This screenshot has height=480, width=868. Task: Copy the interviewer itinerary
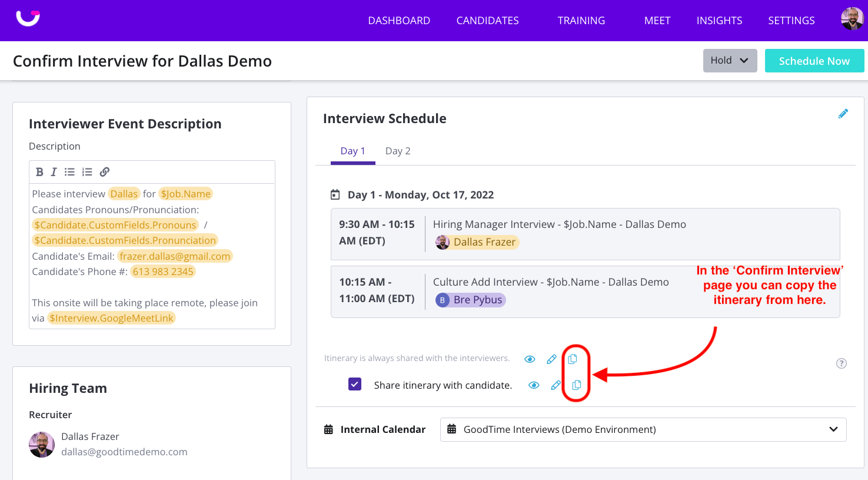(572, 359)
